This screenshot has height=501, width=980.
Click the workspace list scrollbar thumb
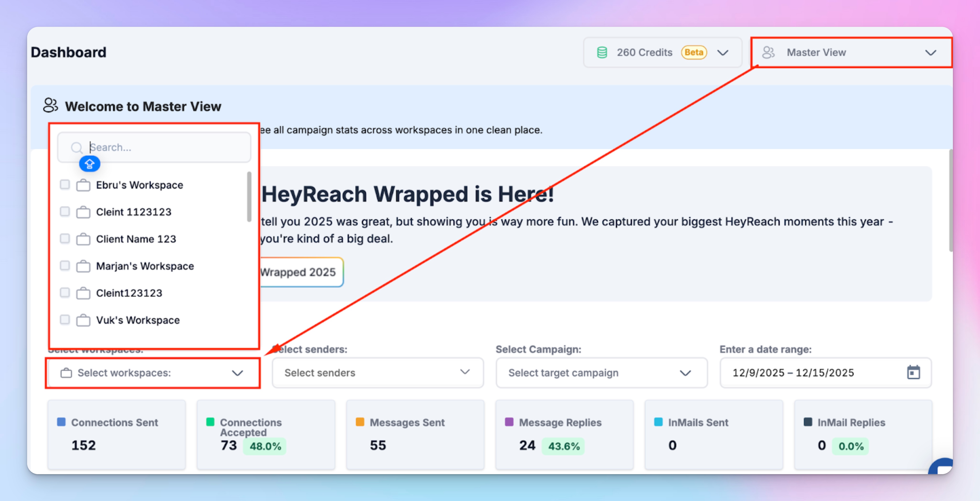pyautogui.click(x=249, y=197)
